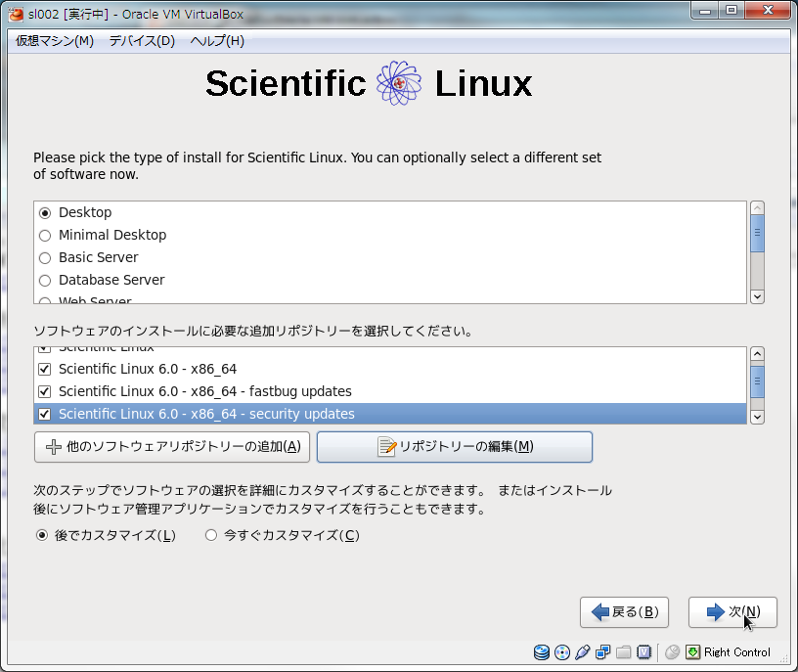Click the virtualization 'V' status icon
The width and height of the screenshot is (798, 672).
[x=643, y=652]
